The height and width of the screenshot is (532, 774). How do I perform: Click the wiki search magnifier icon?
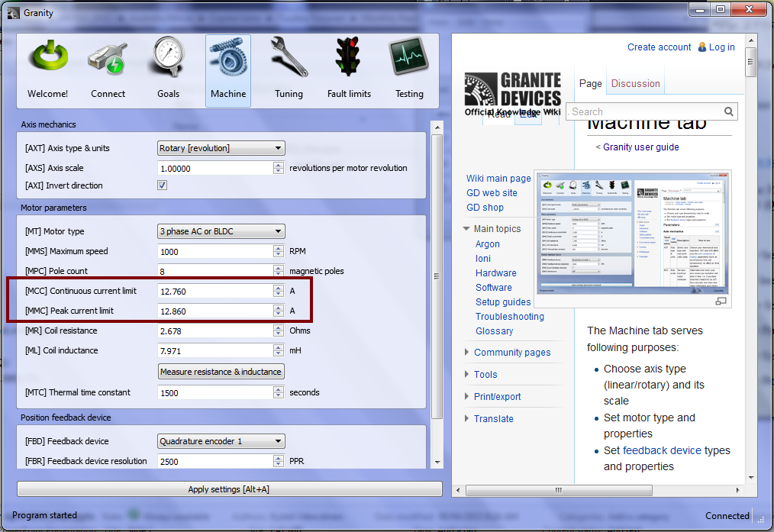click(729, 111)
